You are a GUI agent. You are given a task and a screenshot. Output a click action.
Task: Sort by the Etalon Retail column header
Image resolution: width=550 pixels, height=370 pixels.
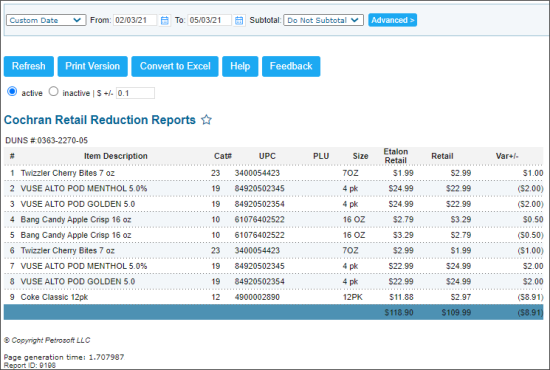point(396,156)
